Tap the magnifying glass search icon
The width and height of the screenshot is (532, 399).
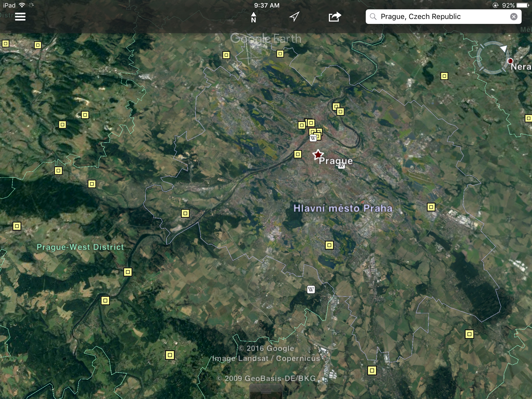tap(373, 17)
